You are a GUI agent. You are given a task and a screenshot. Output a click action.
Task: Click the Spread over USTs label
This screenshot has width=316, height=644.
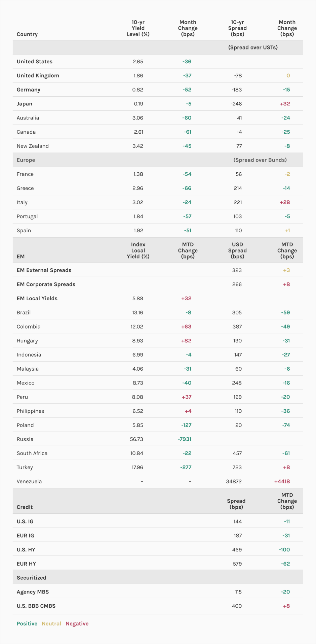(253, 47)
